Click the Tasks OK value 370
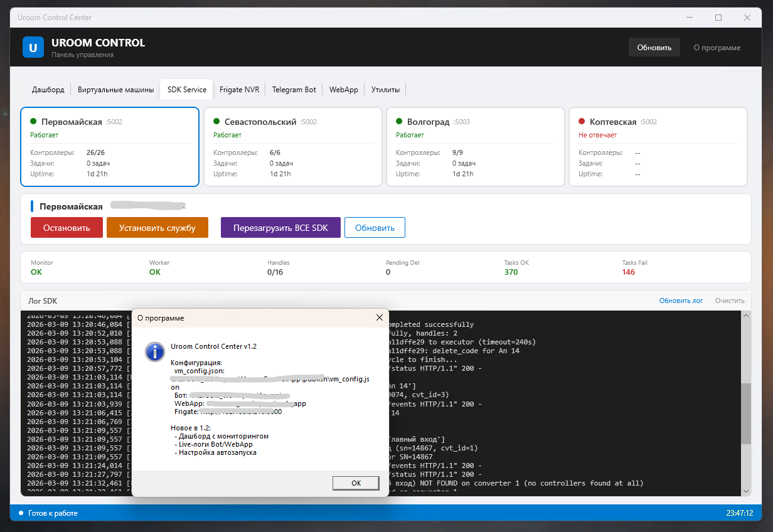773x532 pixels. coord(511,272)
